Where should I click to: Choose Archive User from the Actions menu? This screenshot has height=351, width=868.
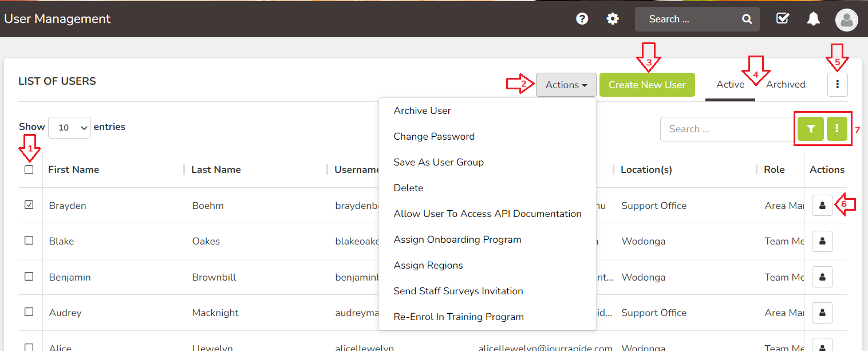(x=422, y=111)
